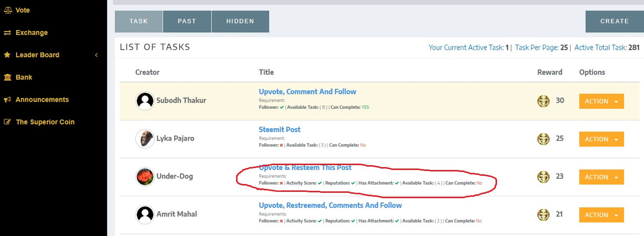Viewport: 644px width, 236px height.
Task: Click the Vote scales icon in sidebar
Action: click(x=8, y=10)
